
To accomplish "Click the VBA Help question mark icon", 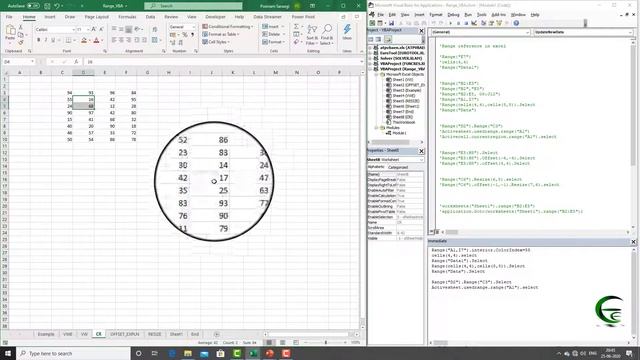I will click(516, 23).
